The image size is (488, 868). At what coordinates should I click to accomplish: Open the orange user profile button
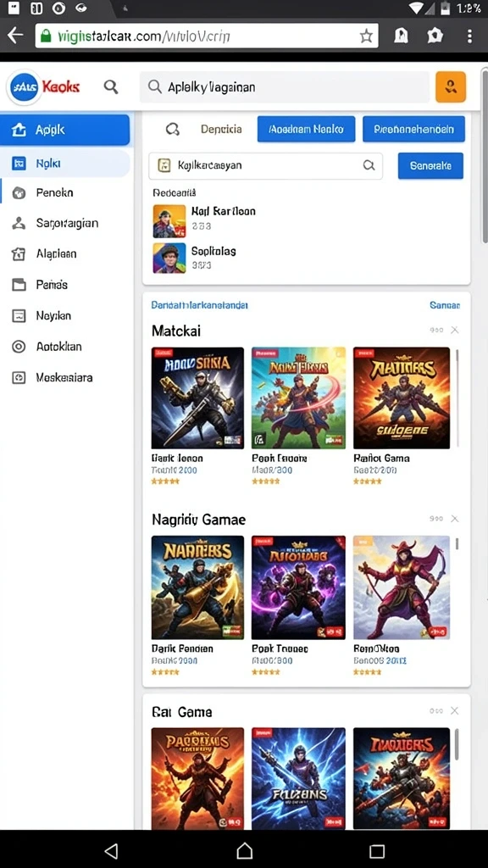(x=451, y=87)
